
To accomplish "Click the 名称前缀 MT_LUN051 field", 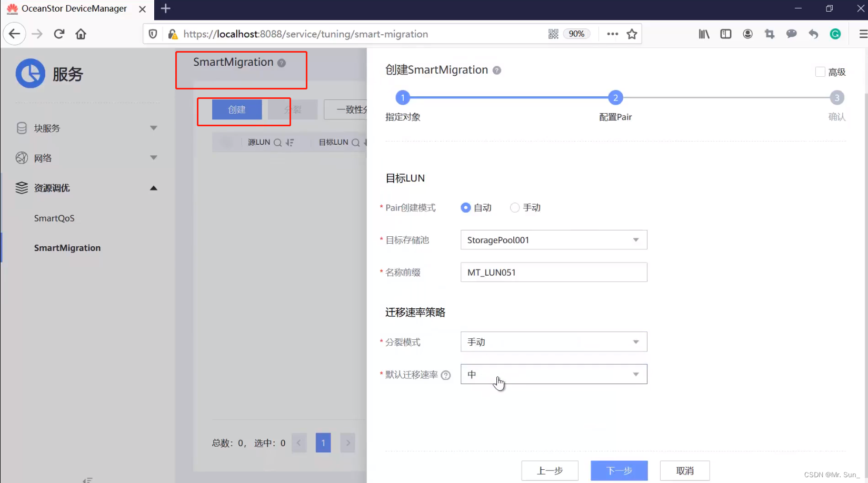I will 554,272.
